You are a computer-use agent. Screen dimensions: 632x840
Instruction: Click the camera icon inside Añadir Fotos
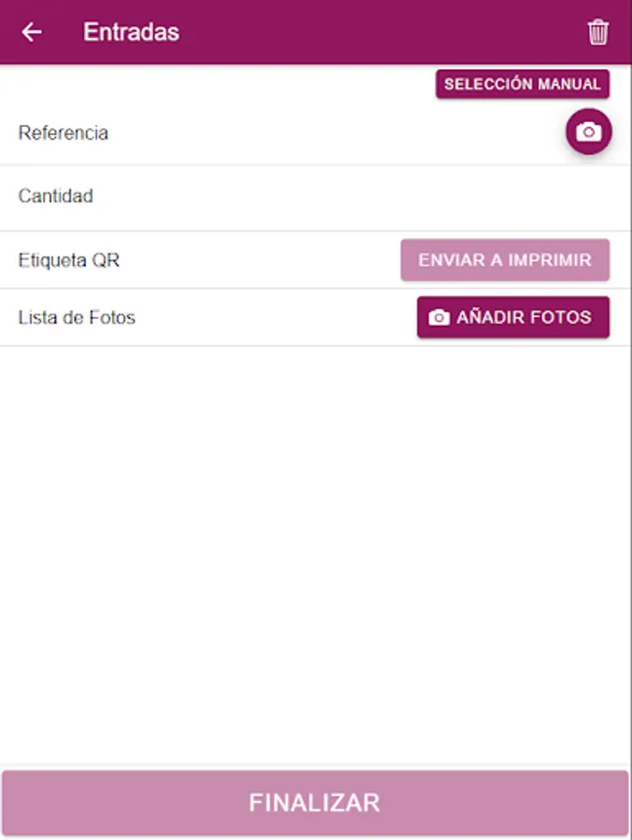[439, 317]
